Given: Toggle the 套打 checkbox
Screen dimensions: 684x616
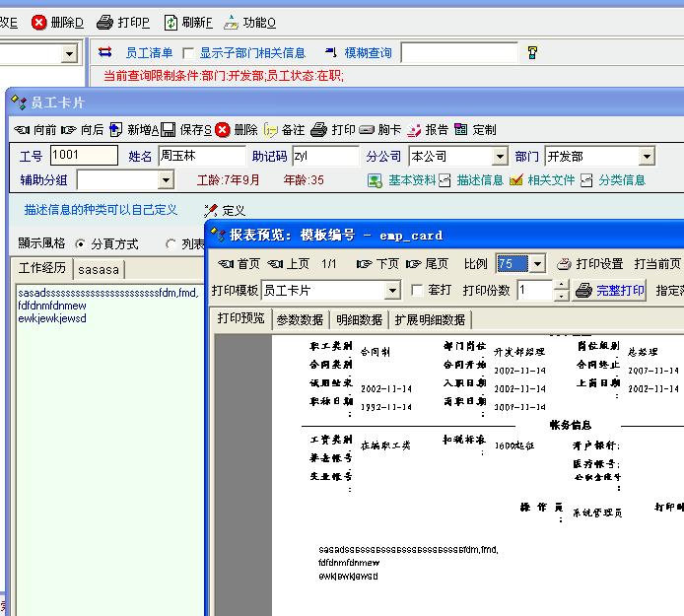Looking at the screenshot, I should coord(417,290).
